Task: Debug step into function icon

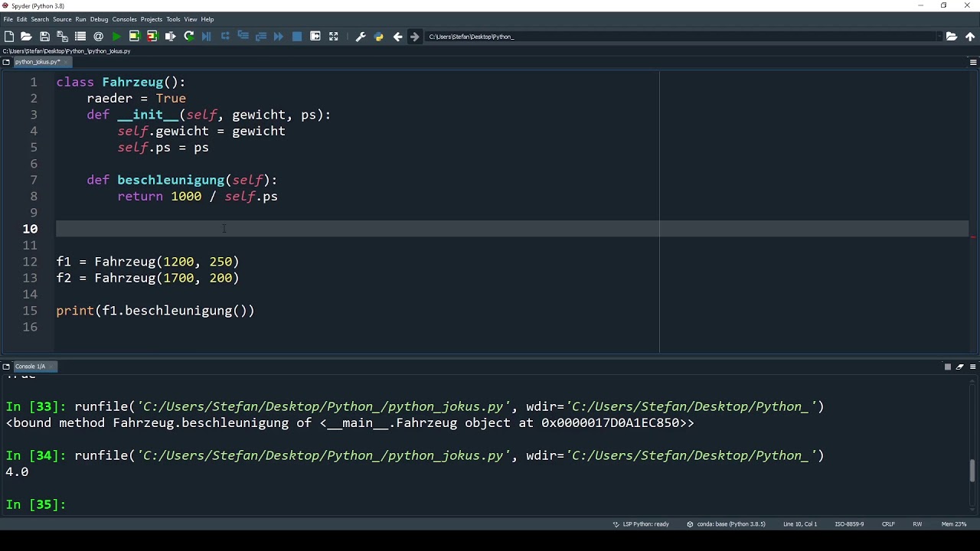Action: pyautogui.click(x=243, y=37)
